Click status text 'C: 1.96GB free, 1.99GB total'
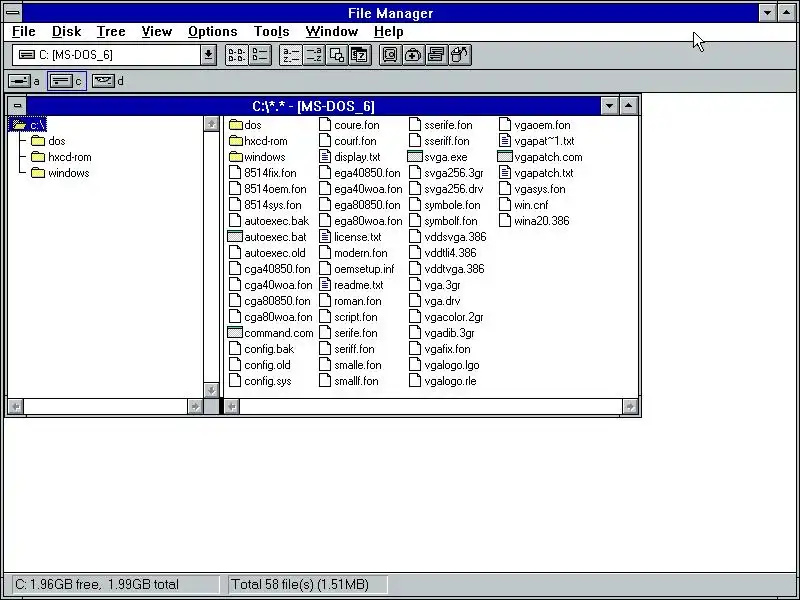Viewport: 800px width, 600px height. 97,584
